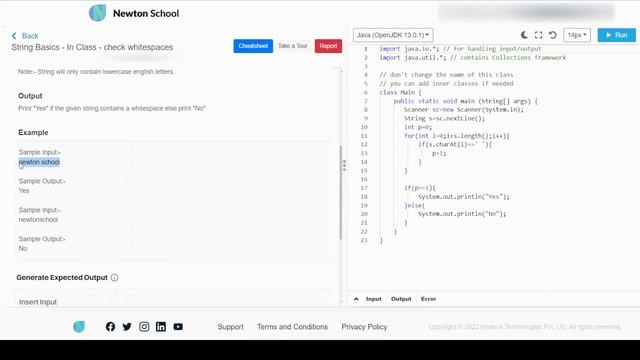This screenshot has height=360, width=640.
Task: Toggle dark mode moon icon
Action: coord(524,35)
